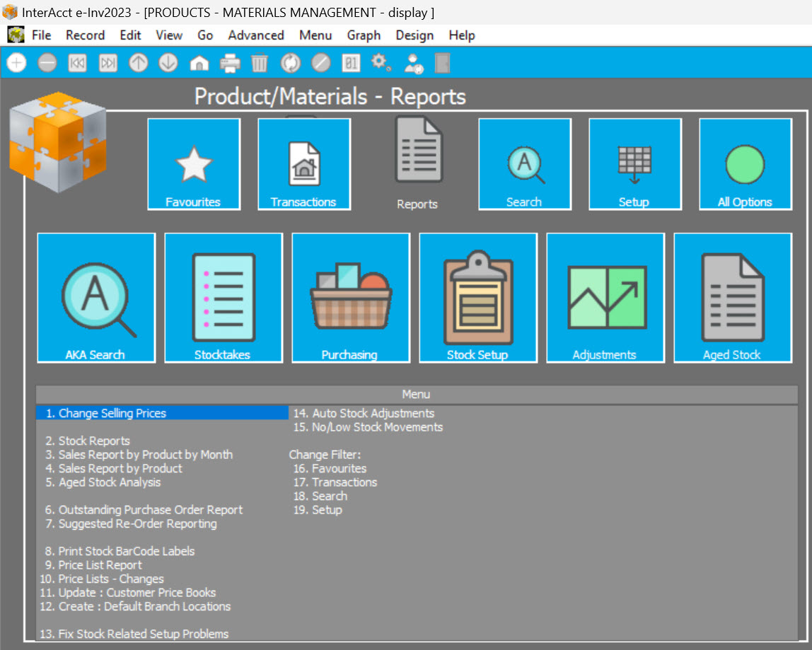Open settings with the toolbar gear icon
This screenshot has height=650, width=812.
click(x=381, y=62)
